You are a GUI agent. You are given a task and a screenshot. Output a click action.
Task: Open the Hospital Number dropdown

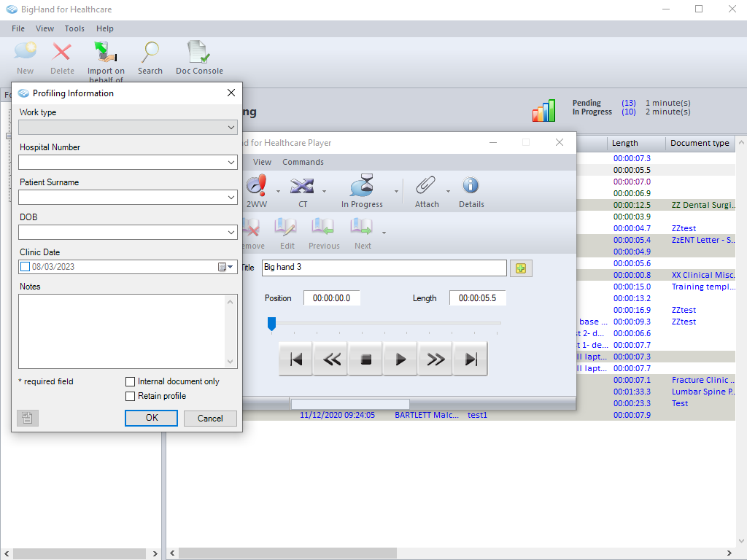pyautogui.click(x=231, y=163)
